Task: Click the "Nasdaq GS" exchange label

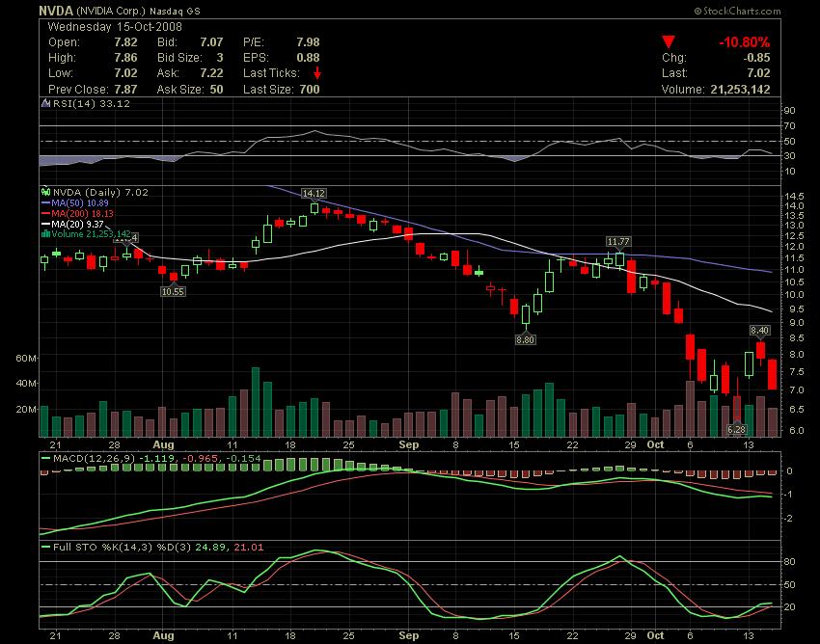Action: 175,11
